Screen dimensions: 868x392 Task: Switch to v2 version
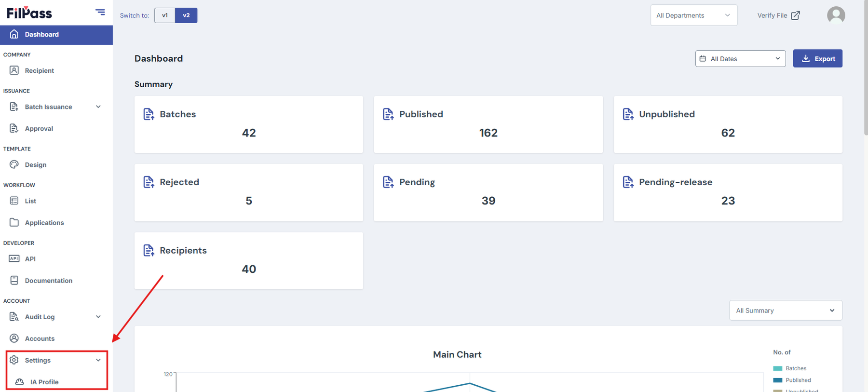pos(186,15)
